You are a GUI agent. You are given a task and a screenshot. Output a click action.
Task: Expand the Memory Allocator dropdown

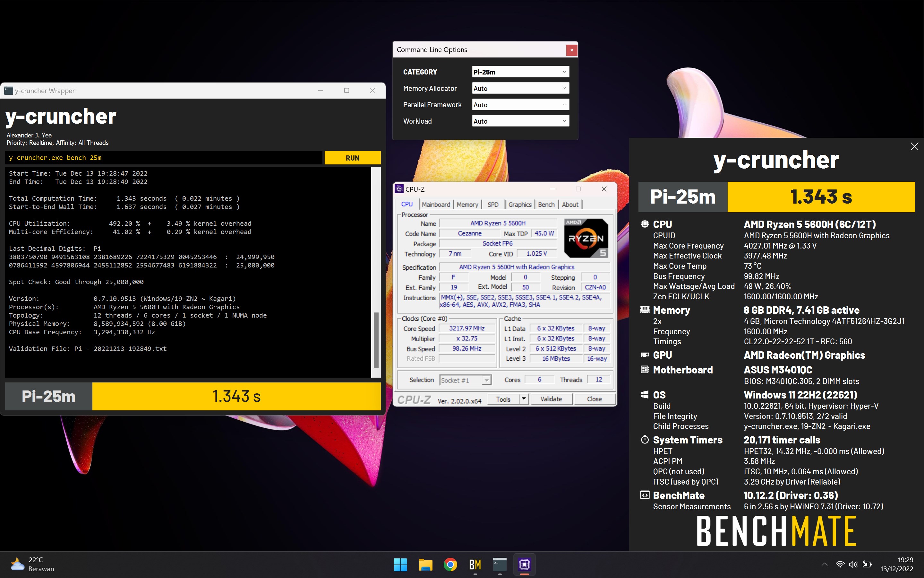[520, 88]
